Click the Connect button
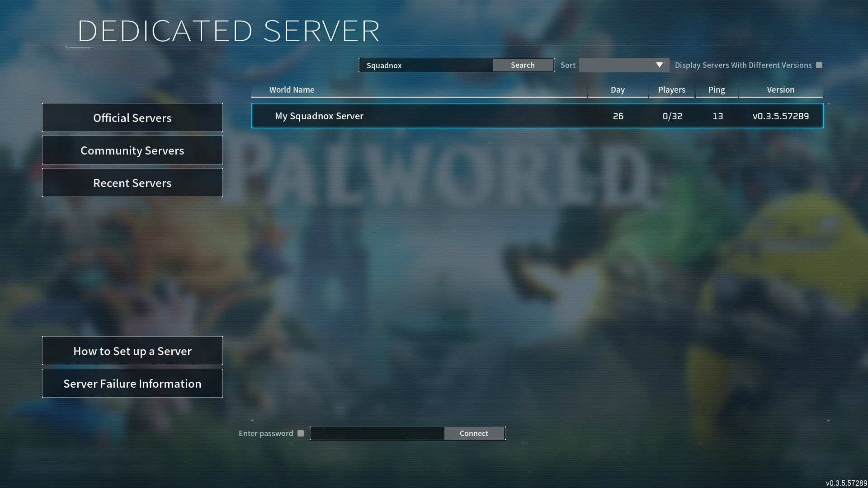This screenshot has height=488, width=868. click(474, 433)
